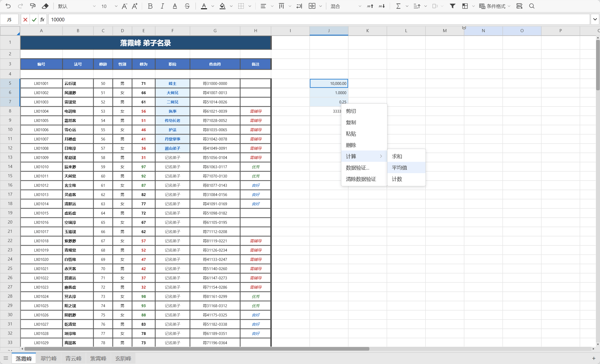
Task: Click the clear rules icon beside 条件格式
Action: (x=519, y=6)
